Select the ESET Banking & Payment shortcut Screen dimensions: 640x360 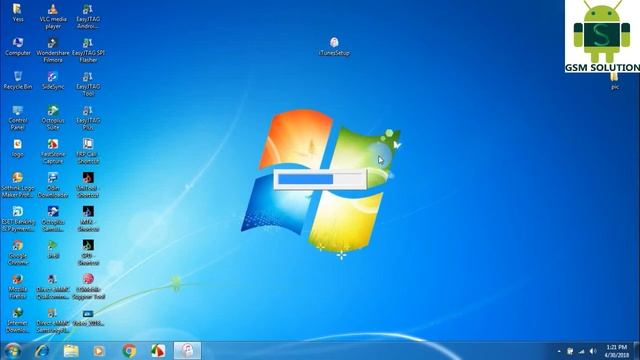point(18,219)
